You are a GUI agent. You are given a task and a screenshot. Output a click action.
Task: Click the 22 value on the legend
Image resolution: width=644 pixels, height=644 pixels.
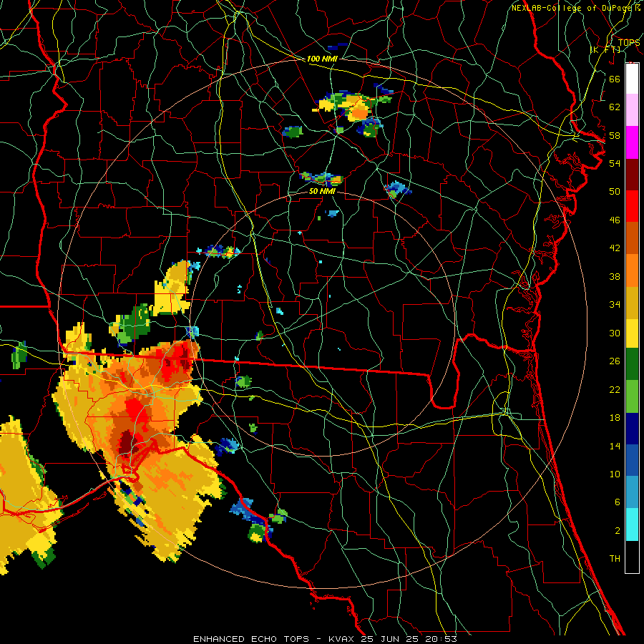(615, 389)
